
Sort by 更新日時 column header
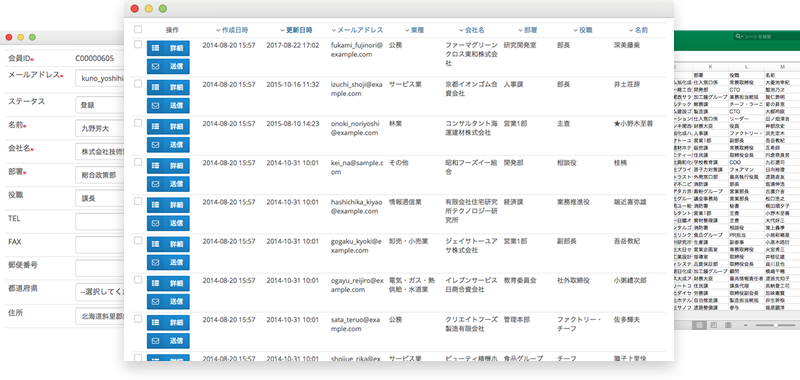[296, 30]
